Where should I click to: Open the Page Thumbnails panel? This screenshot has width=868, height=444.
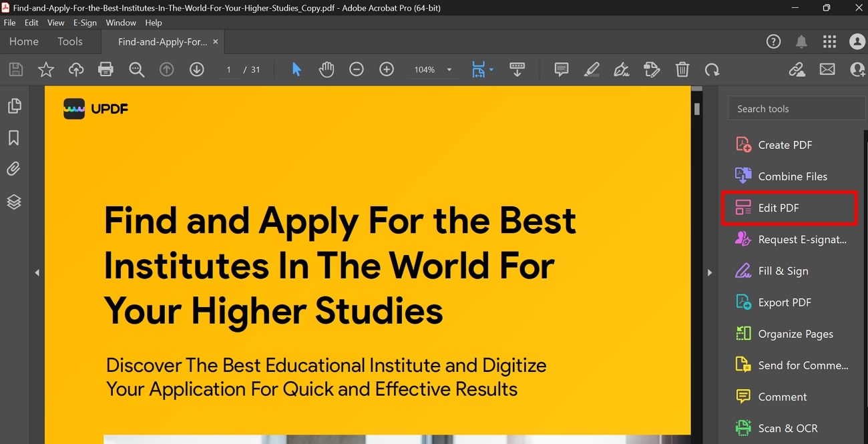click(x=14, y=105)
